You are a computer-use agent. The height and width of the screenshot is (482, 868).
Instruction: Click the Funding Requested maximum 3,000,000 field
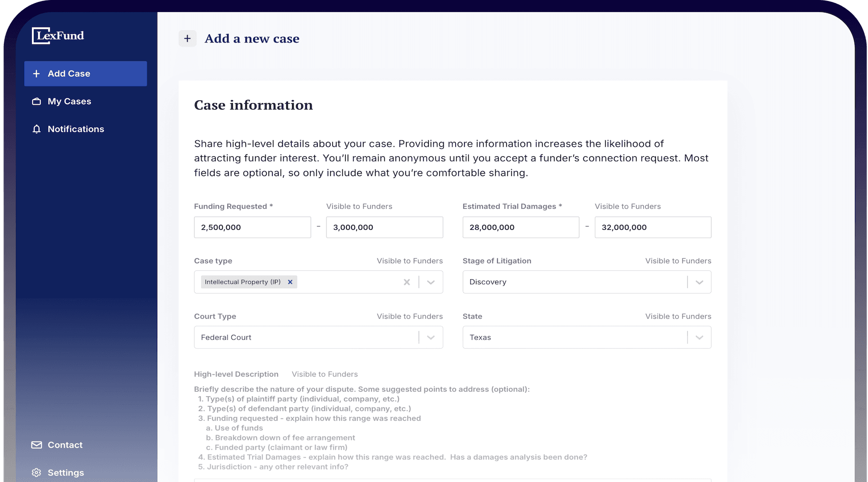384,227
